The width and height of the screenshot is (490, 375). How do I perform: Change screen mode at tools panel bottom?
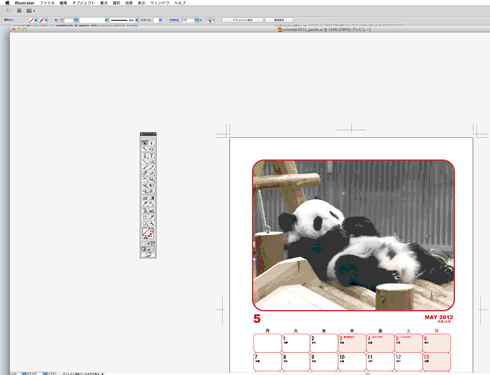tap(148, 254)
